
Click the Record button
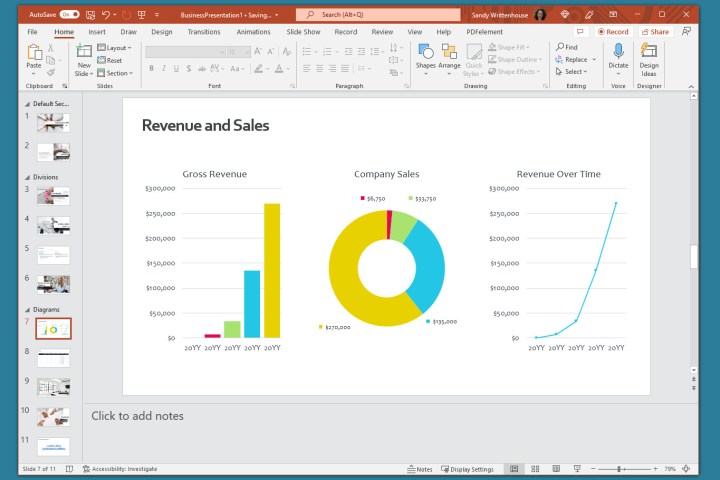click(613, 31)
